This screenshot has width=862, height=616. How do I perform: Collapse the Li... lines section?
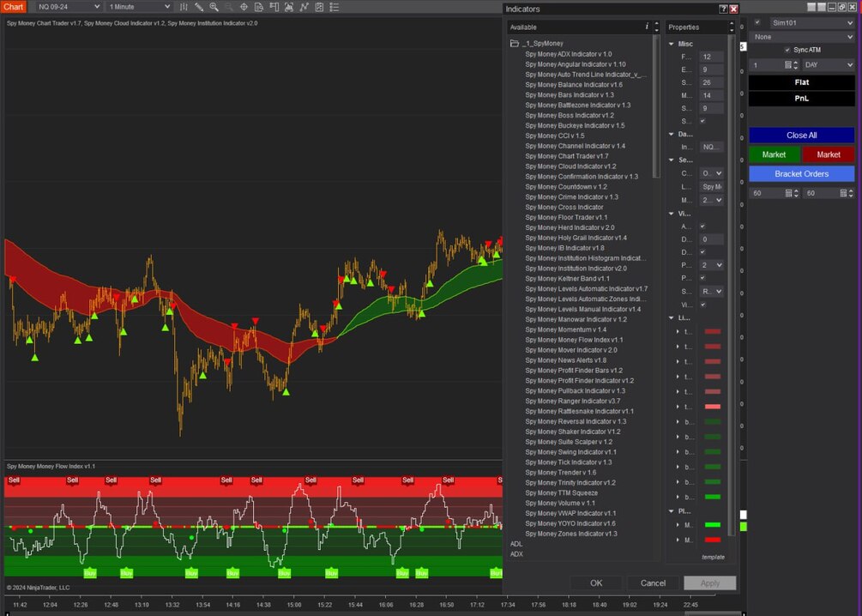[x=672, y=318]
